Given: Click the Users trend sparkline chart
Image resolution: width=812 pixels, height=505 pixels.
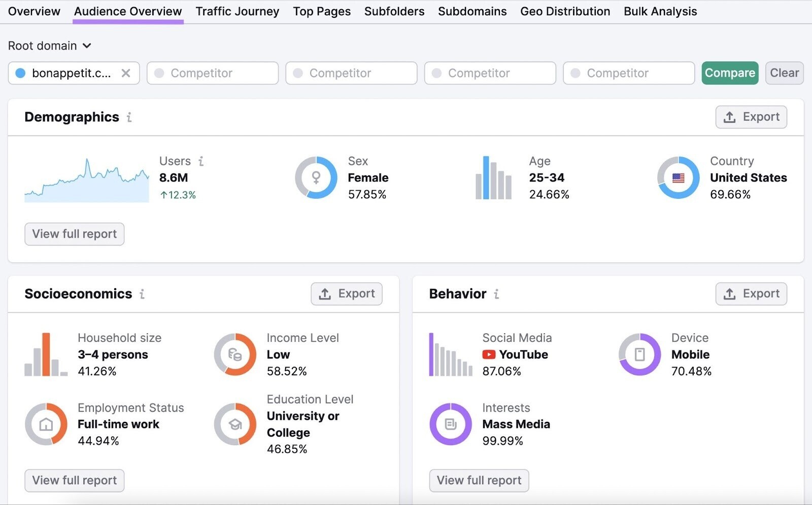Looking at the screenshot, I should (x=86, y=180).
